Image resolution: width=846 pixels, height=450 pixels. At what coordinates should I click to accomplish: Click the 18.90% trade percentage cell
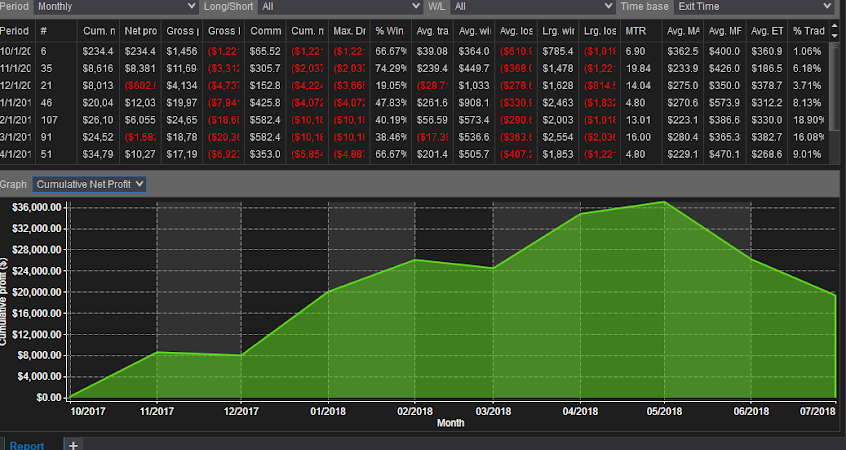click(809, 120)
